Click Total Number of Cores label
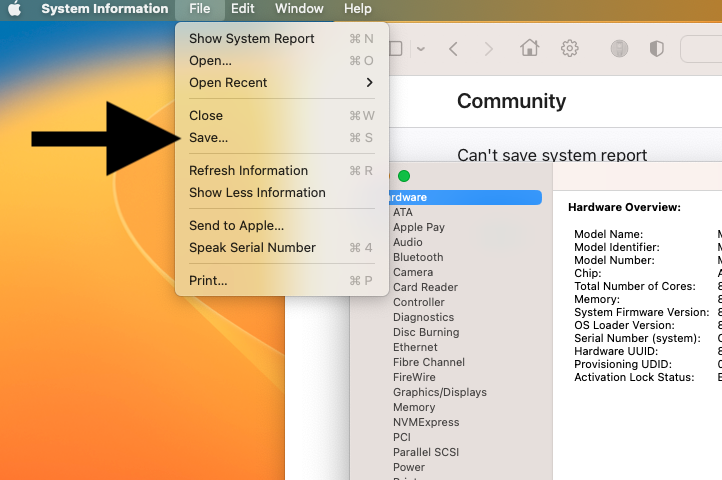This screenshot has width=722, height=480. pyautogui.click(x=635, y=287)
